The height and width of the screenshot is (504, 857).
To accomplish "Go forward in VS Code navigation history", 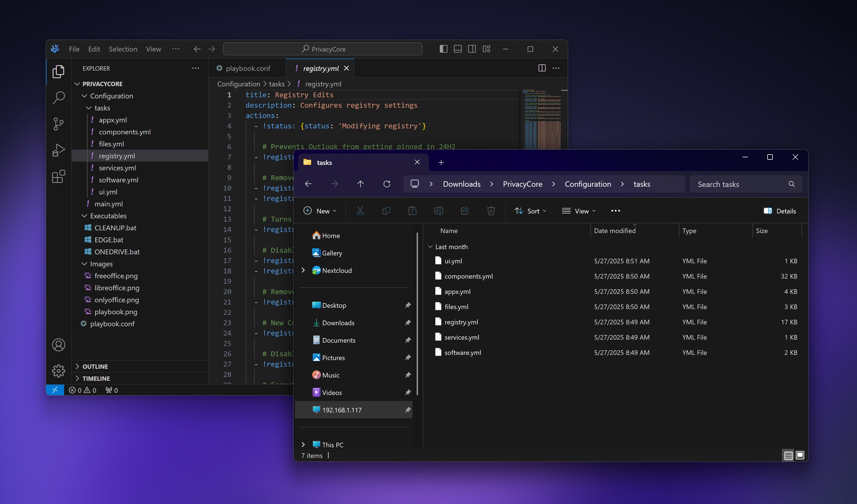I will pos(211,49).
